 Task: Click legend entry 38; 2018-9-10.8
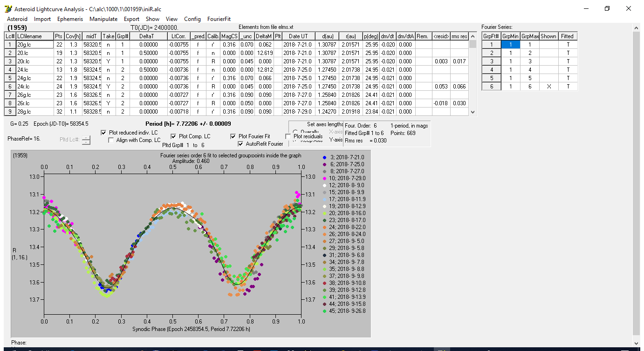point(348,283)
